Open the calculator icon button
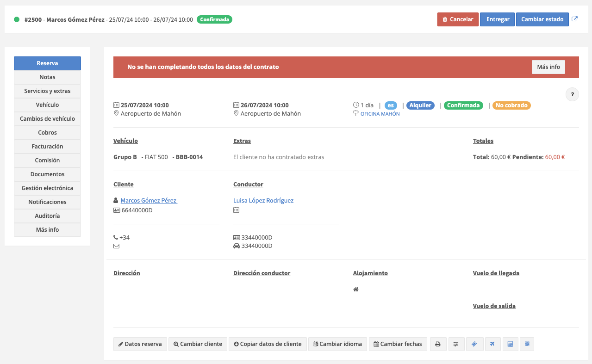592x364 pixels. [510, 344]
